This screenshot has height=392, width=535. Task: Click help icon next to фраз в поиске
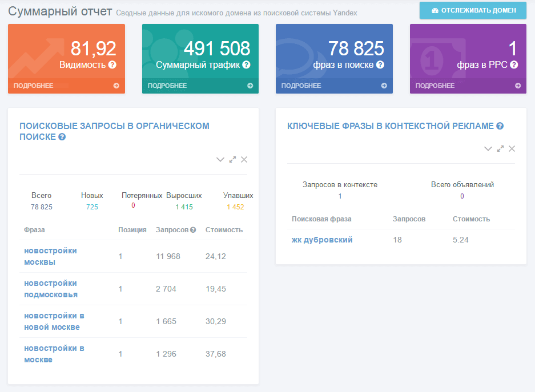[x=380, y=65]
